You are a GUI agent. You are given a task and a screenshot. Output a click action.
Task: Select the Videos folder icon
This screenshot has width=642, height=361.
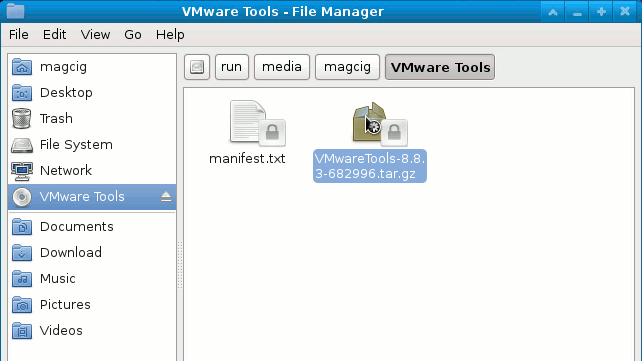[22, 331]
